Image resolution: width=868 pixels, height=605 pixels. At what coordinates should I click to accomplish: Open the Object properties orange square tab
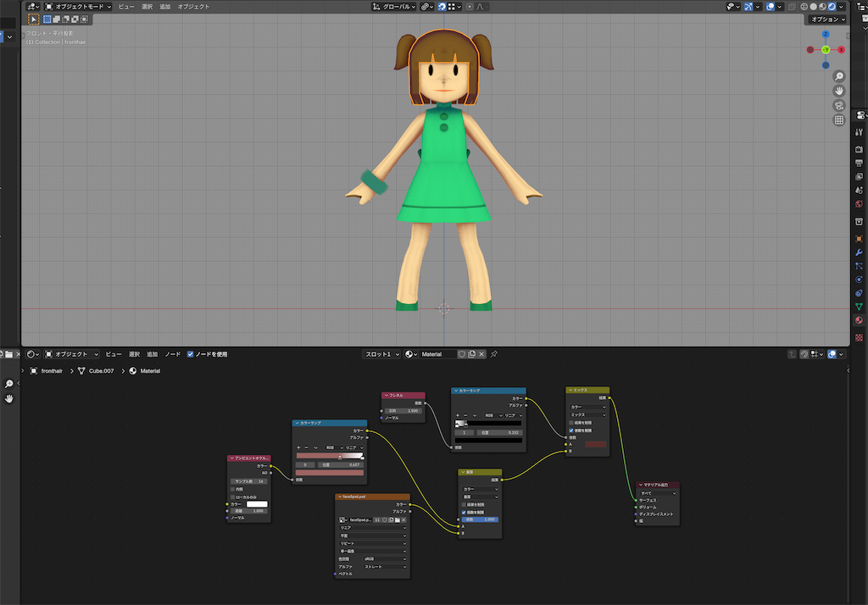coord(859,239)
